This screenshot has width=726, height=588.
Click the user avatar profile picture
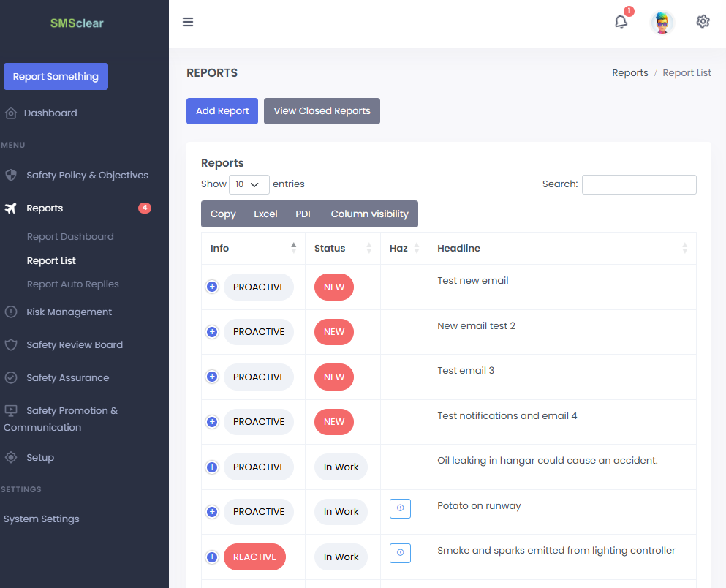coord(662,22)
